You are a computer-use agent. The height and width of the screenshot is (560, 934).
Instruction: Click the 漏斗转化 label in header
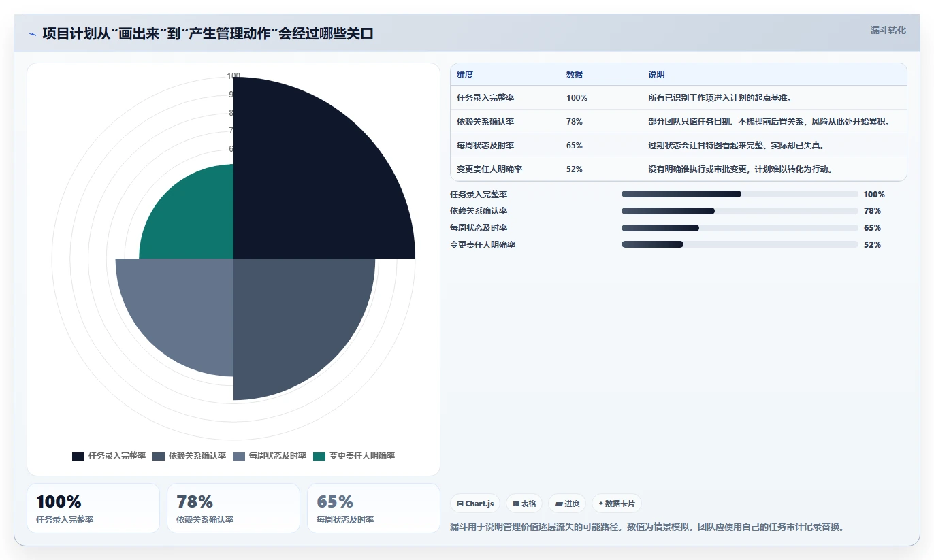888,30
